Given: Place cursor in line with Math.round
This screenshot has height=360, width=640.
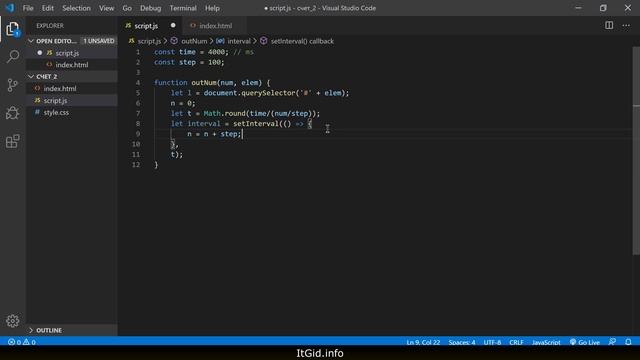Looking at the screenshot, I should [245, 113].
